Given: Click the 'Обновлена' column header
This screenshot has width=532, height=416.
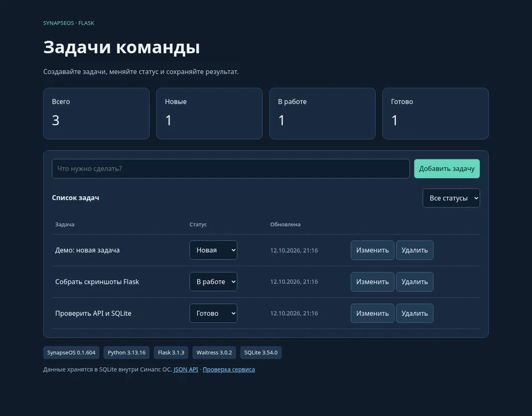Looking at the screenshot, I should [285, 225].
